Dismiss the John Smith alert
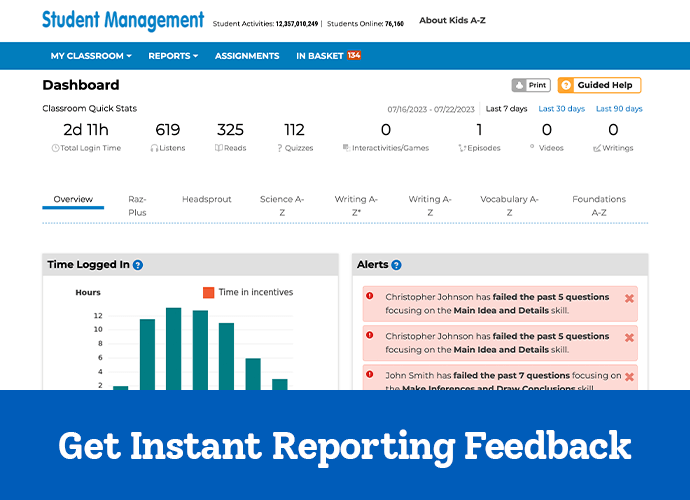This screenshot has width=690, height=500. coord(629,377)
